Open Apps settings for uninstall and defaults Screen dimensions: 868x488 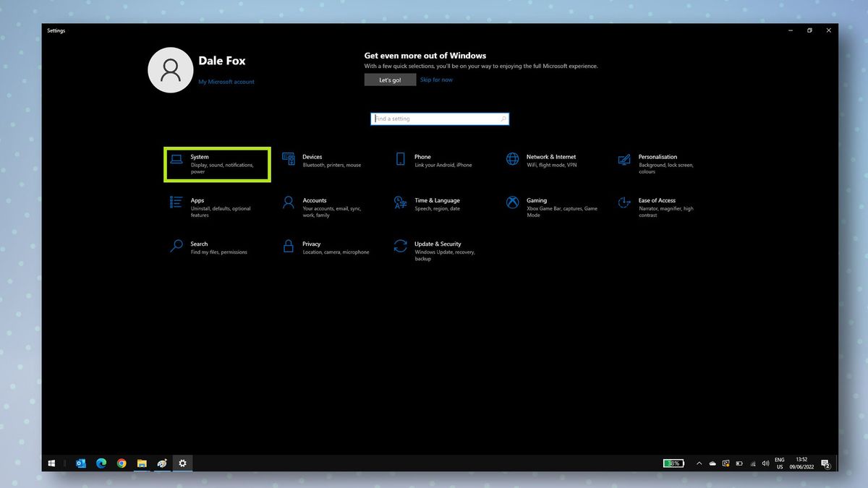[210, 205]
